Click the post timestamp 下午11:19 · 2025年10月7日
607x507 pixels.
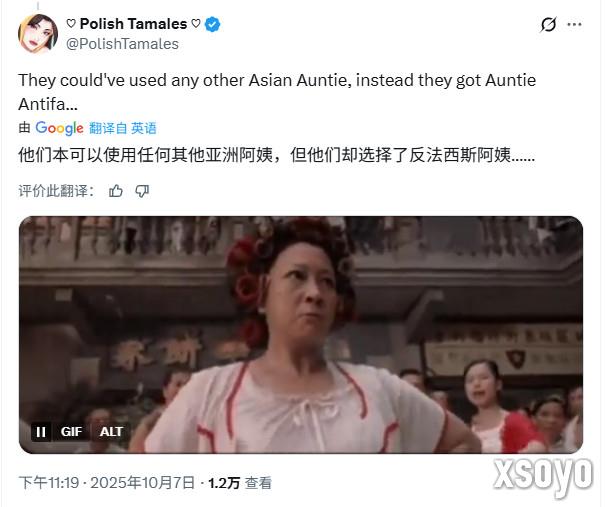coord(106,483)
